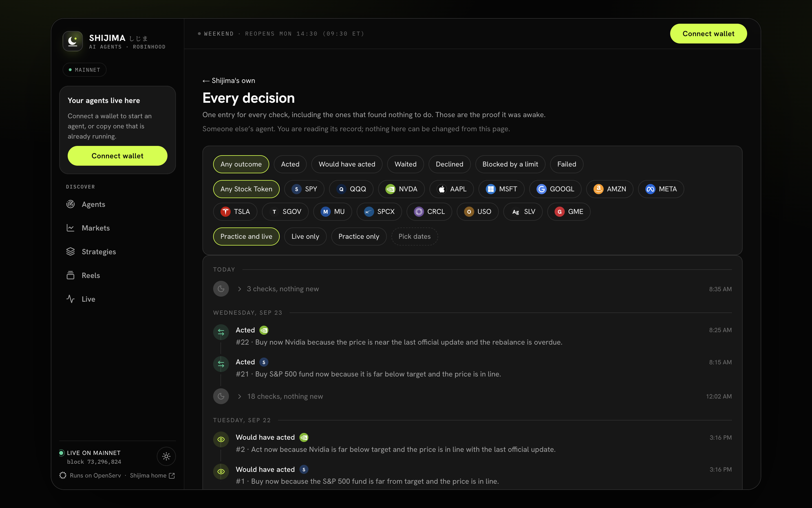Filter by Any outcome

(x=241, y=164)
